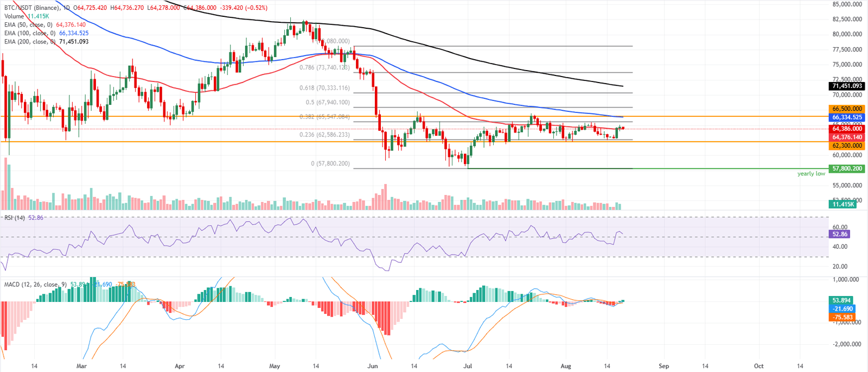Click the high price H64,736.270 value
The height and width of the screenshot is (372, 868).
click(127, 8)
